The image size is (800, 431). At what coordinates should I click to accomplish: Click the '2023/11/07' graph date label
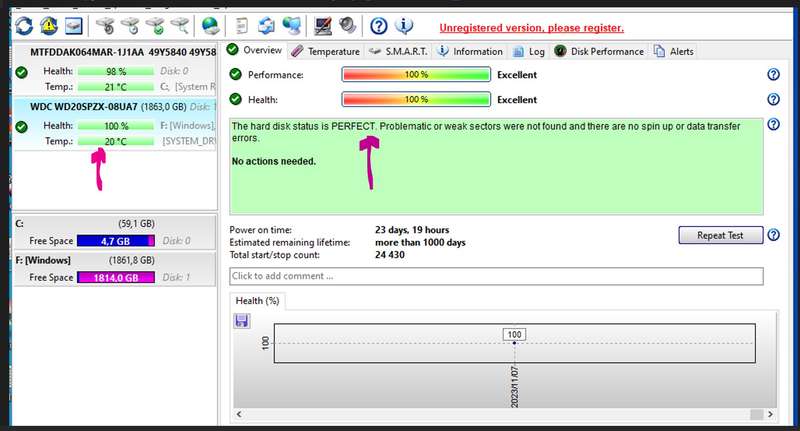514,387
